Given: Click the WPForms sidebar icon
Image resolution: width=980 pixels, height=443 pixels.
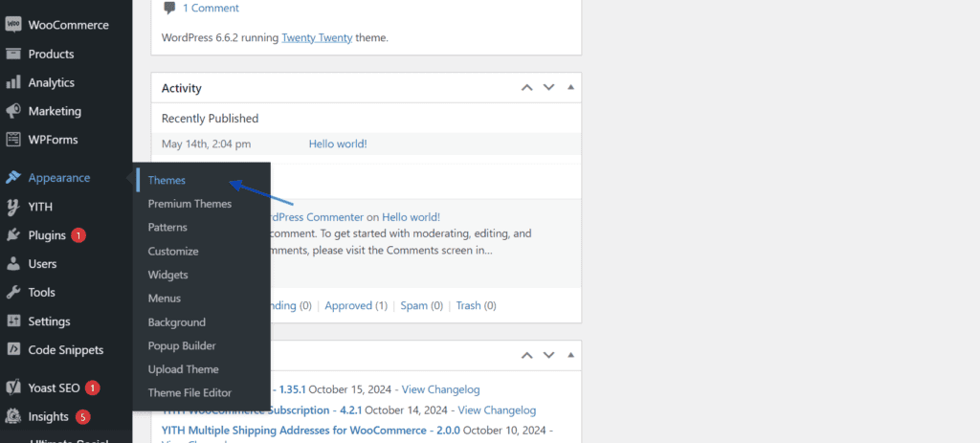Looking at the screenshot, I should point(13,140).
